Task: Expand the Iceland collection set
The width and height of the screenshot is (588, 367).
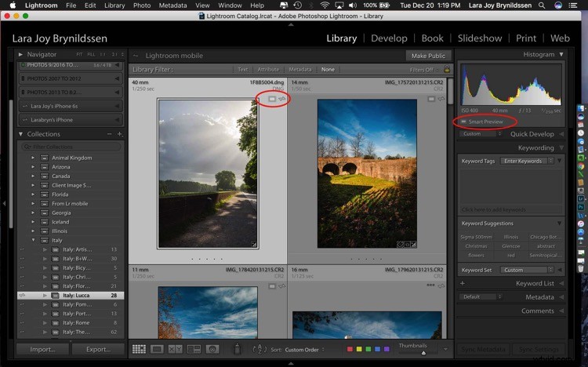Action: pyautogui.click(x=34, y=222)
